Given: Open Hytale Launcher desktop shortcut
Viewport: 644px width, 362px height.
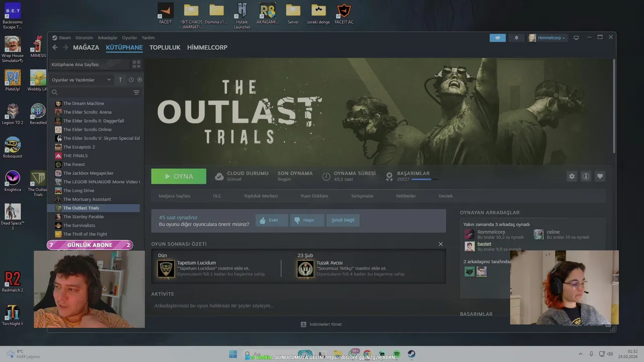Looking at the screenshot, I should 242,16.
